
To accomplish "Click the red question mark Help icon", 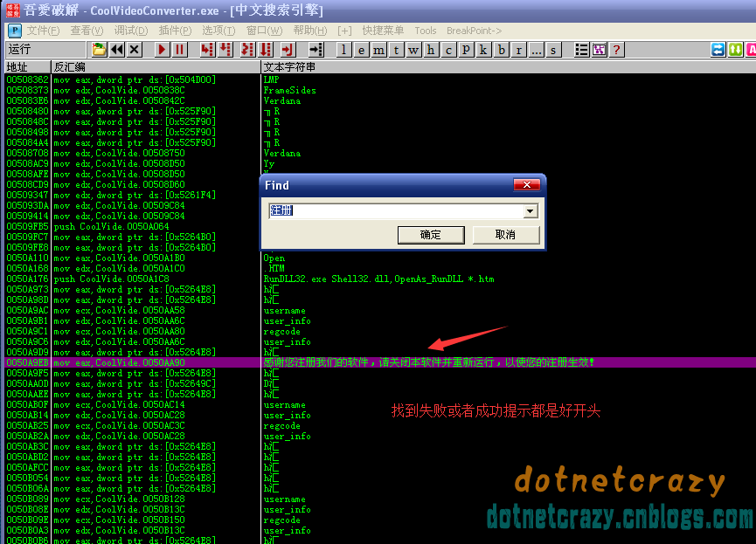I will (x=617, y=50).
